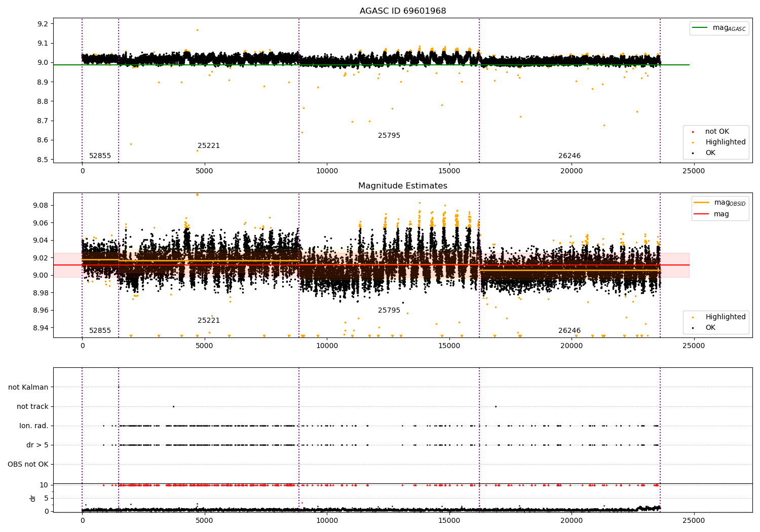Click the orange outlier point near 9.17 in the top plot

click(197, 30)
